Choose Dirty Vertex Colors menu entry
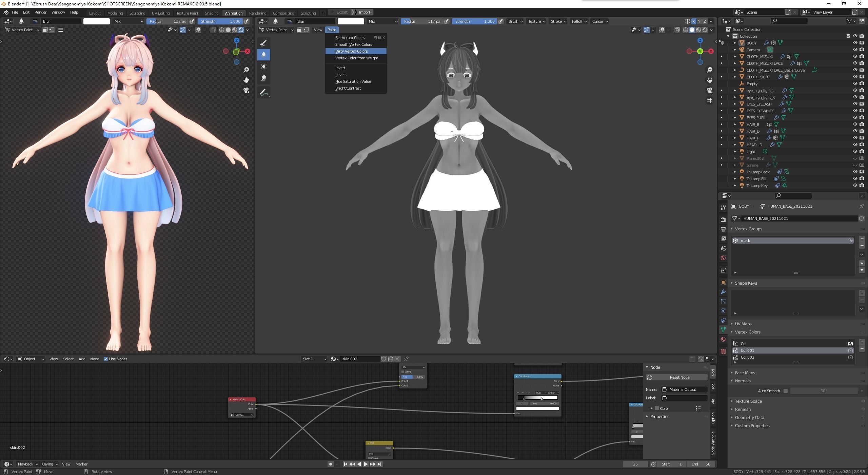Viewport: 868px width, 475px height. coord(351,51)
